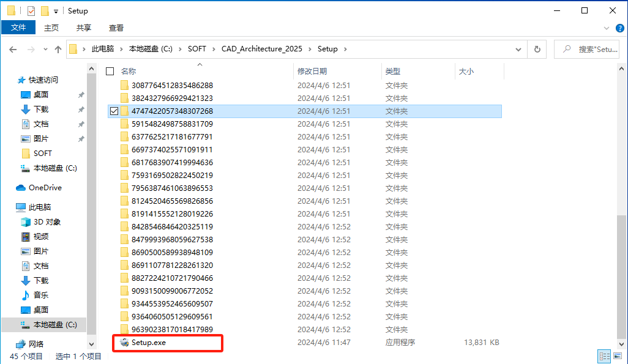Viewport: 628px width, 364px height.
Task: Go up one level with the up arrow
Action: [x=58, y=50]
